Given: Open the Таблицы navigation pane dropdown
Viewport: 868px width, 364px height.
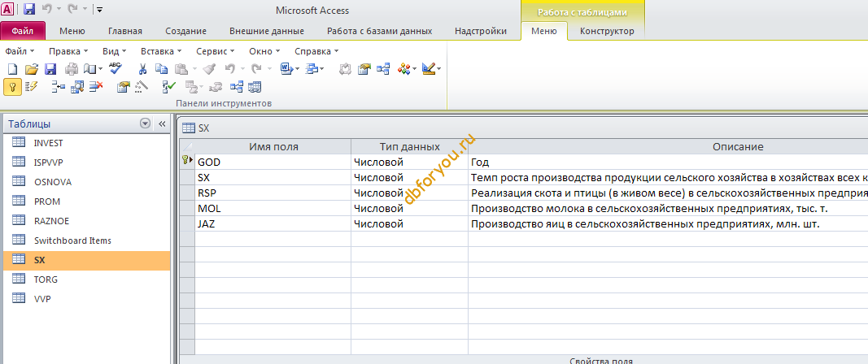Looking at the screenshot, I should [146, 124].
